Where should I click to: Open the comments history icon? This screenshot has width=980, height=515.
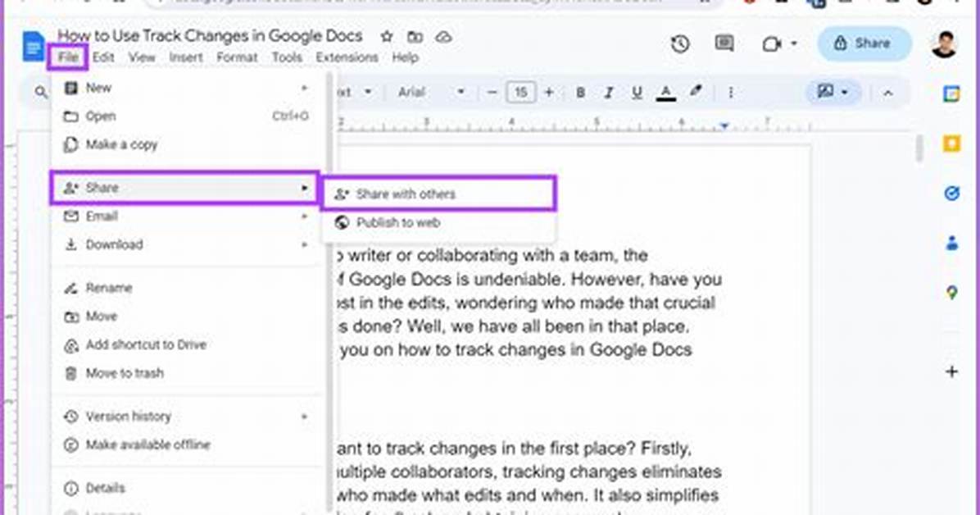click(724, 43)
